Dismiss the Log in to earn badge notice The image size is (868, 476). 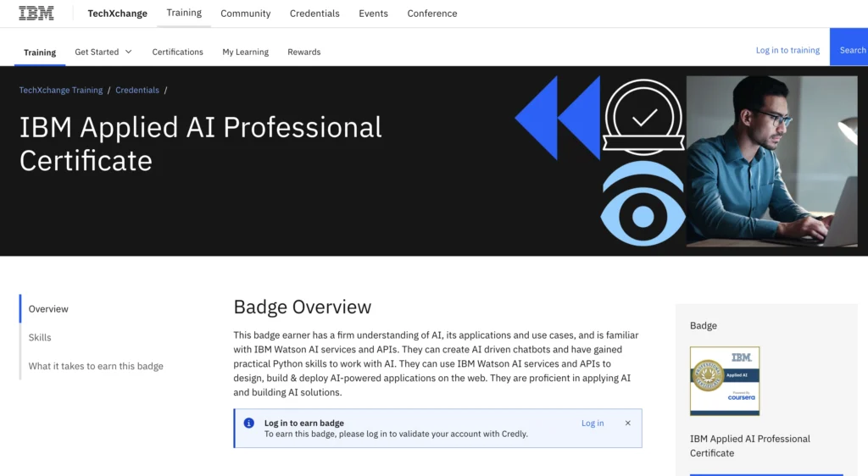click(x=628, y=423)
